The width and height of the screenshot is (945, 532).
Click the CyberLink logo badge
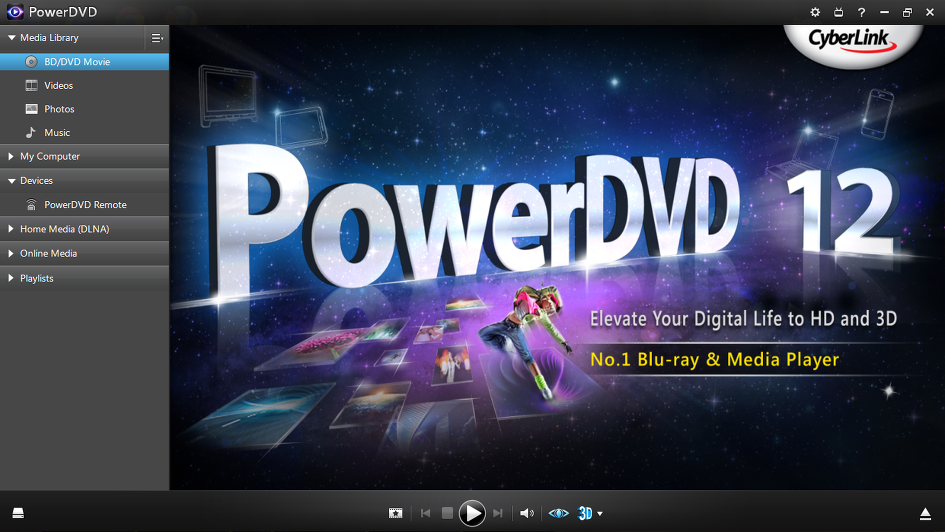click(x=852, y=45)
